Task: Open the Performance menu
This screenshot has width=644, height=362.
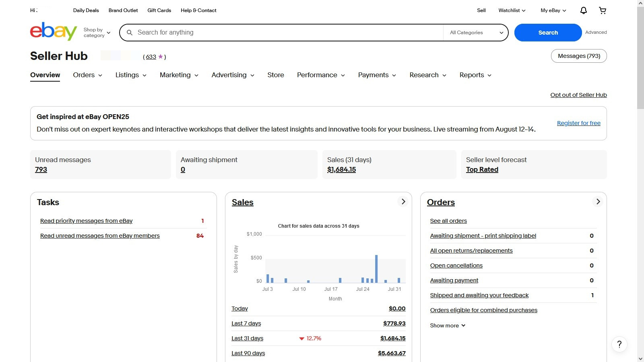Action: [321, 75]
